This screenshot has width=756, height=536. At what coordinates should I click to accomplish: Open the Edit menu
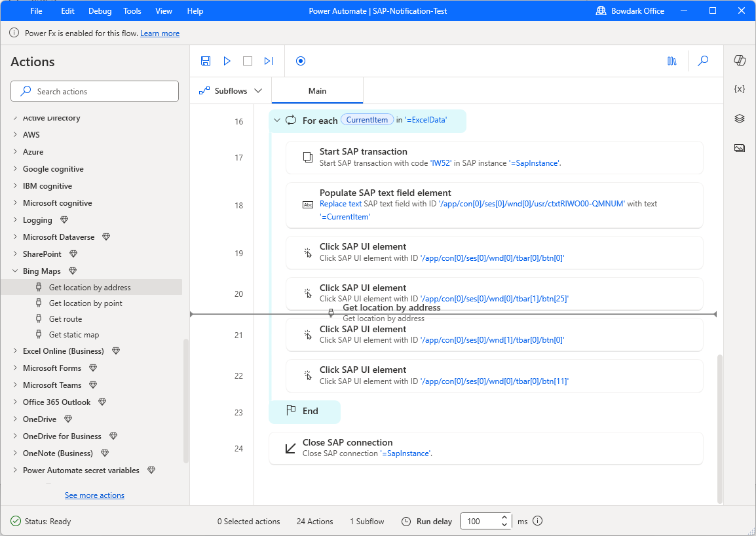click(67, 10)
